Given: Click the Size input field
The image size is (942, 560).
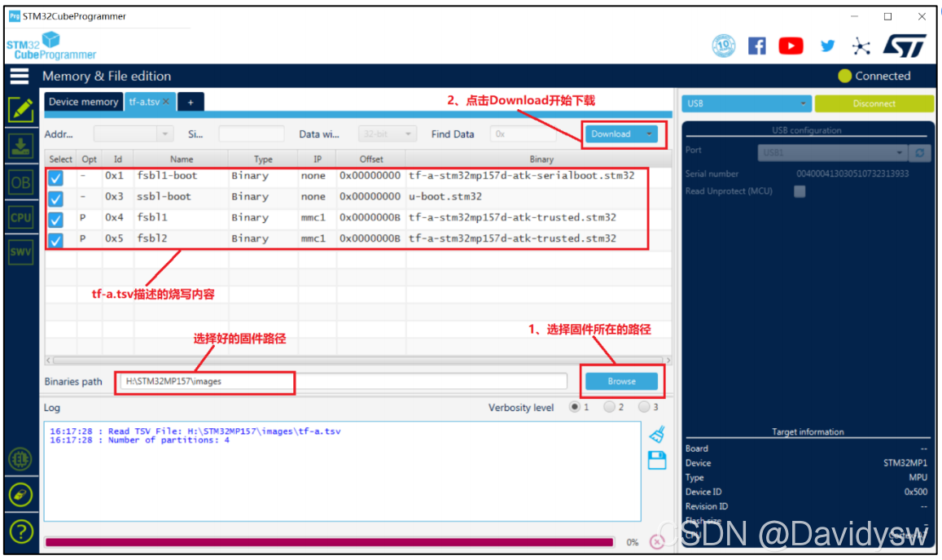Looking at the screenshot, I should tap(251, 134).
